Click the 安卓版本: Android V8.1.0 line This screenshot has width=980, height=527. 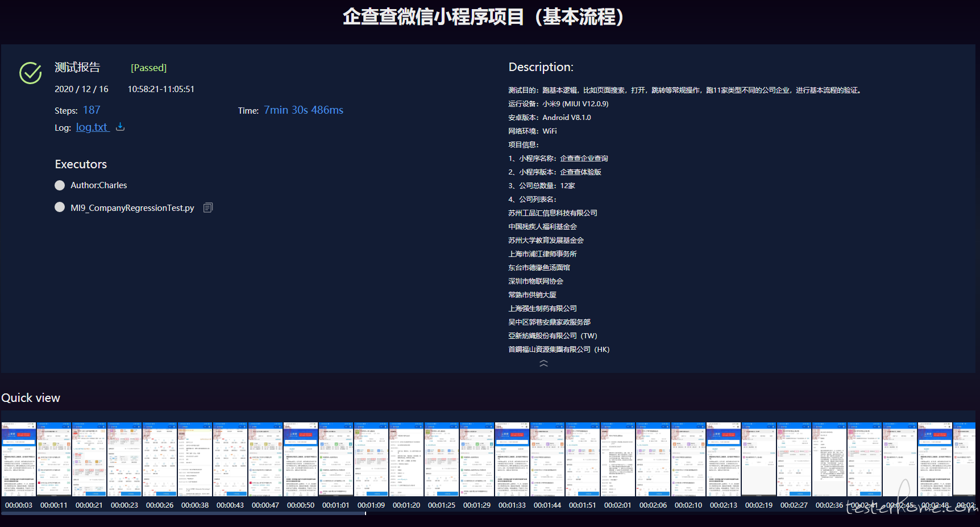(x=550, y=118)
